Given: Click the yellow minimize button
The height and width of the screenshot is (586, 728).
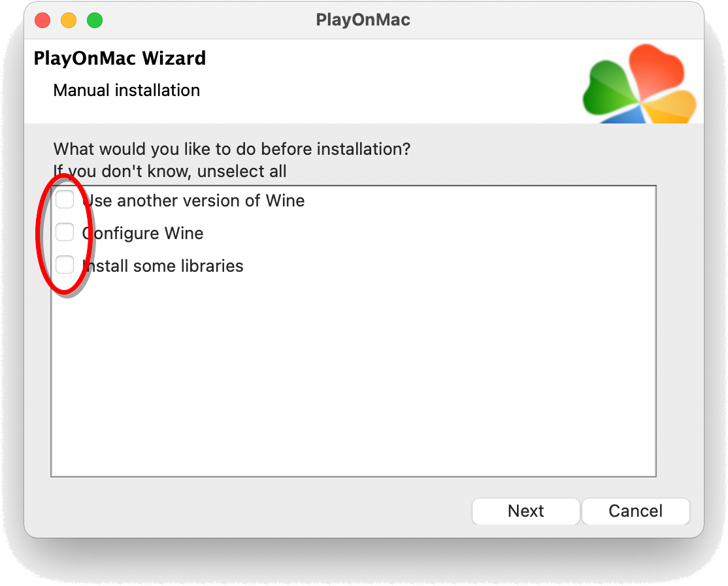Looking at the screenshot, I should point(68,20).
